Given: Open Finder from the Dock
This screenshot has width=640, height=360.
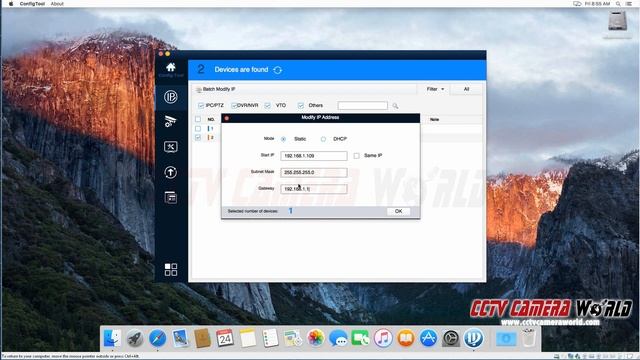Looking at the screenshot, I should [x=112, y=338].
